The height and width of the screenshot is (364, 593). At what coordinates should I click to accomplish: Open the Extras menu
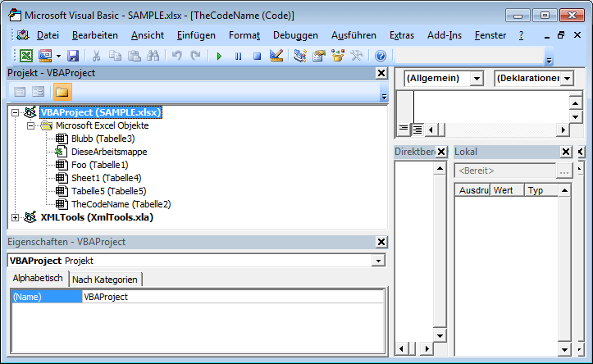tap(402, 35)
